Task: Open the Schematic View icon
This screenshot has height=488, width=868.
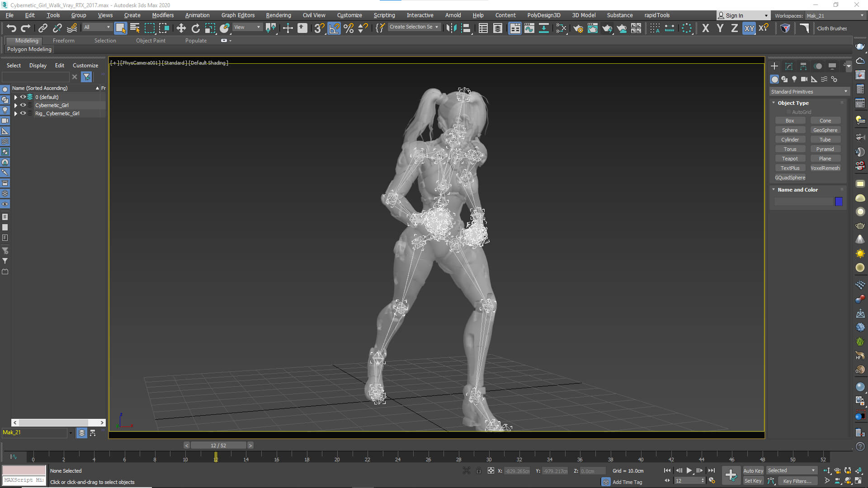Action: pyautogui.click(x=544, y=28)
